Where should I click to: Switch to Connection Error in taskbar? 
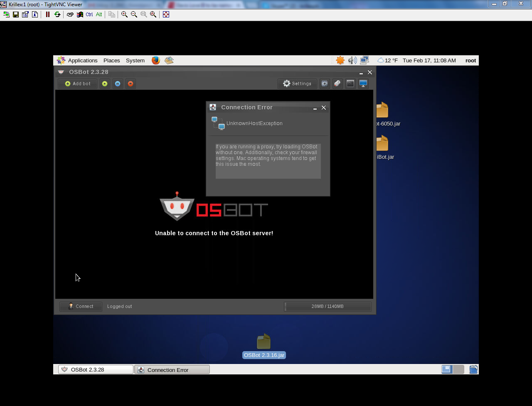point(172,369)
